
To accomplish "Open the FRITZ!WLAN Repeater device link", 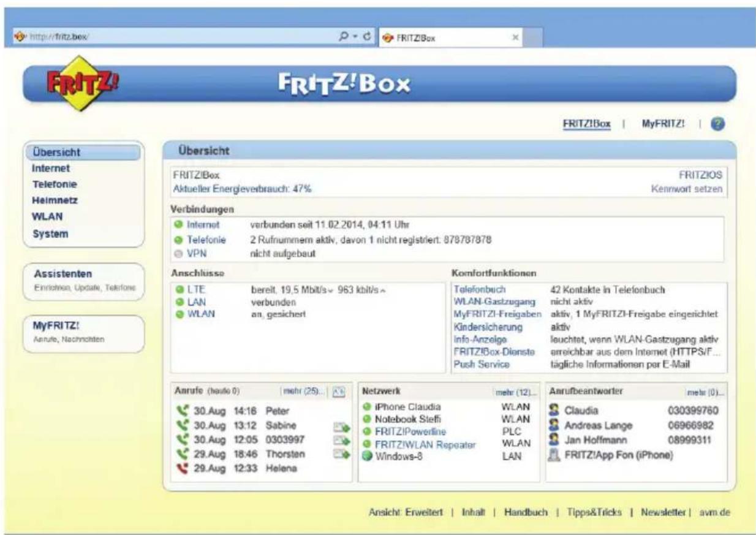I will pos(425,444).
